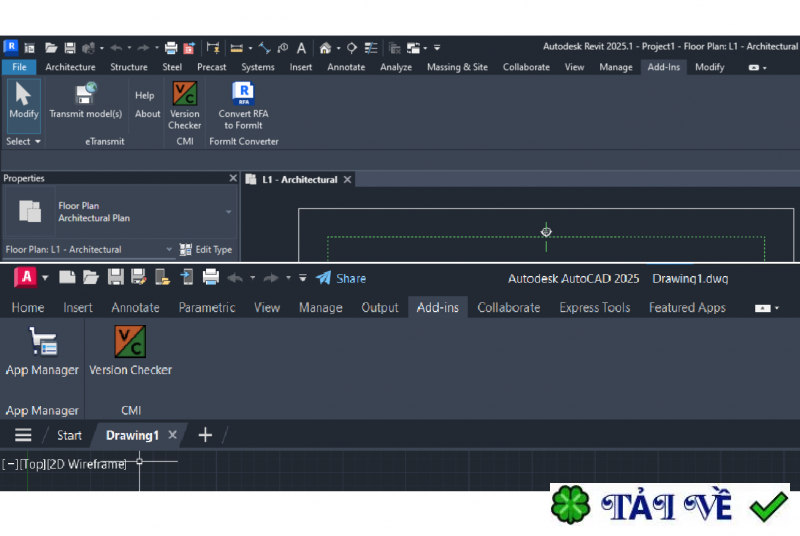Click AutoCAD's Save As icon
This screenshot has height=536, width=800.
[x=138, y=277]
